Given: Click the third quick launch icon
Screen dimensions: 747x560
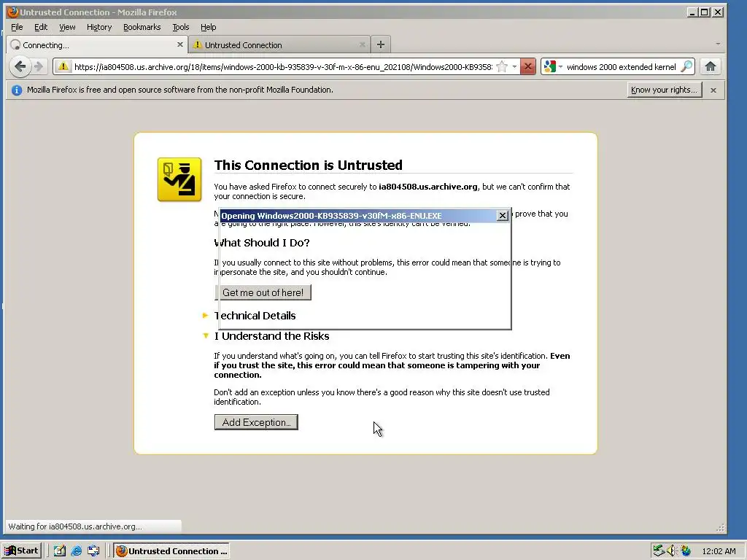Looking at the screenshot, I should tap(93, 551).
